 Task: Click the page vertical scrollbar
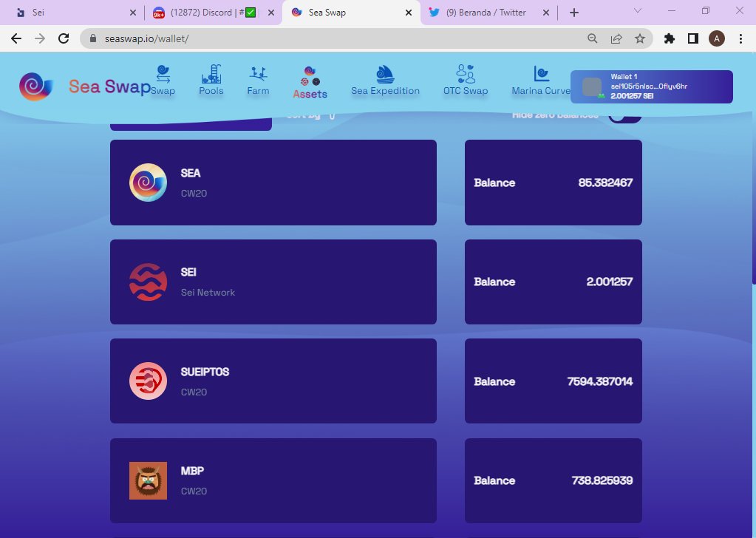753,168
